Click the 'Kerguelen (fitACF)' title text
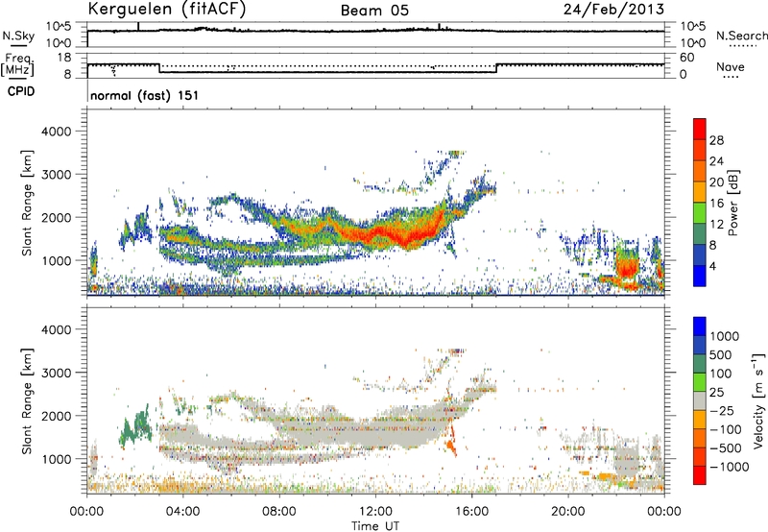The image size is (768, 532). (166, 10)
